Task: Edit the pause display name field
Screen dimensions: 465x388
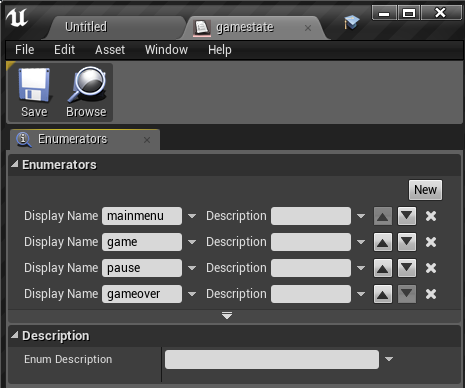Action: click(142, 268)
